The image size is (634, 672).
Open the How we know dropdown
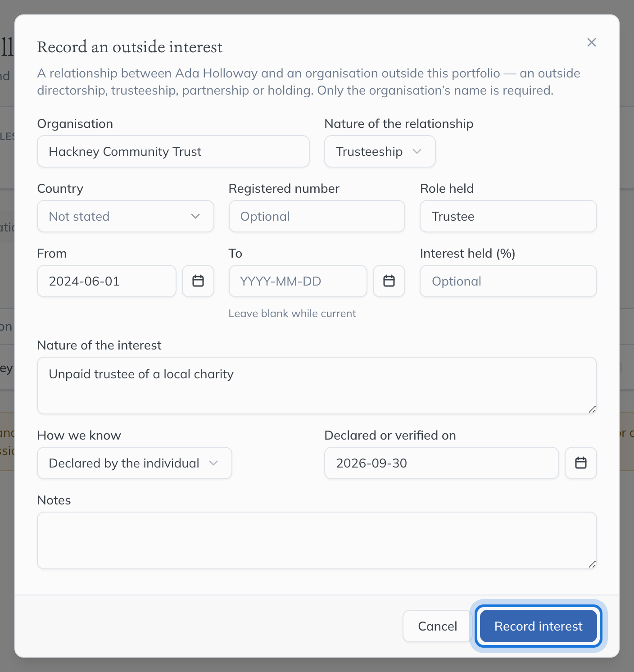tap(135, 463)
